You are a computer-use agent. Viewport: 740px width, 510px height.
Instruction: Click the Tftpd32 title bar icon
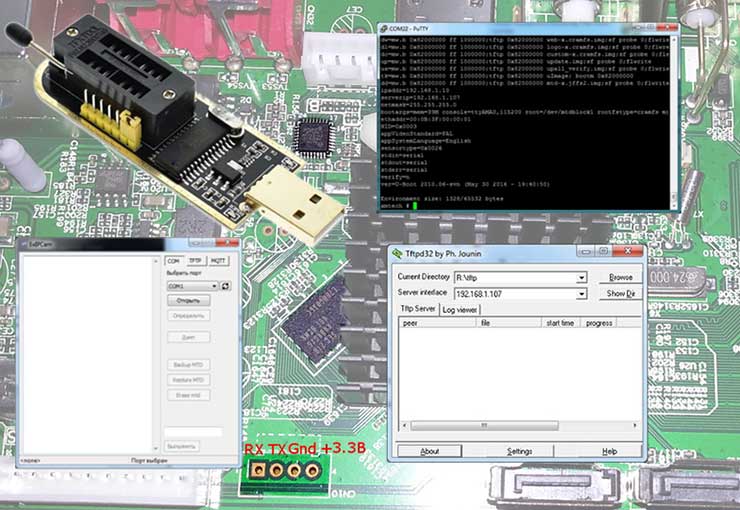397,251
